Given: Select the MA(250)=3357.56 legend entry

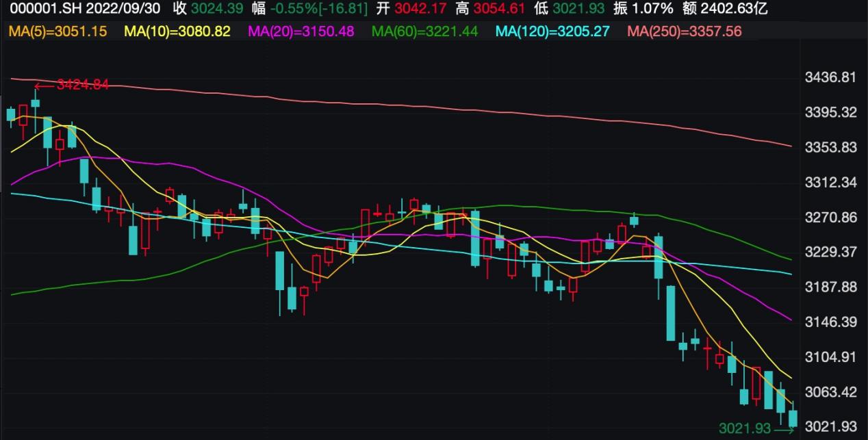Looking at the screenshot, I should (684, 31).
